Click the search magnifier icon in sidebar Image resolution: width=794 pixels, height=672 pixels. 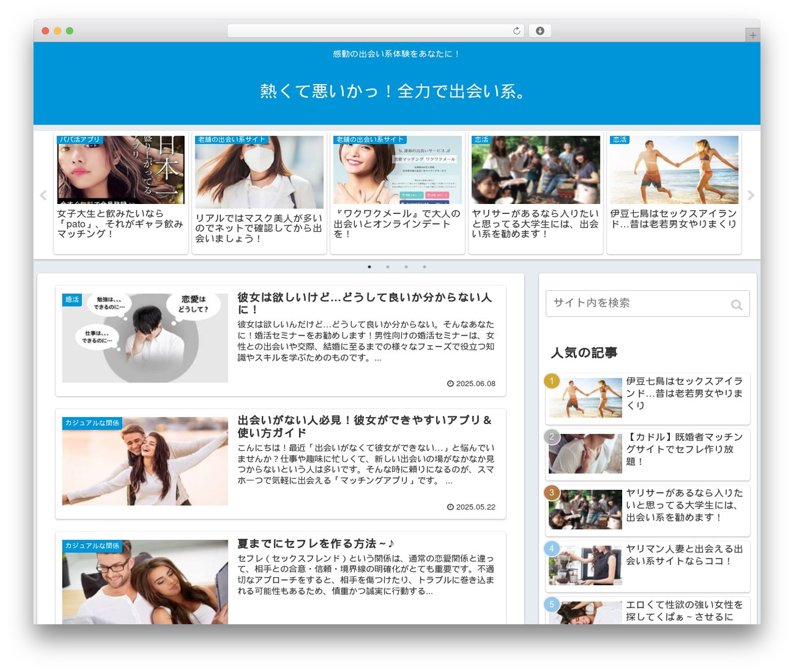click(x=736, y=304)
